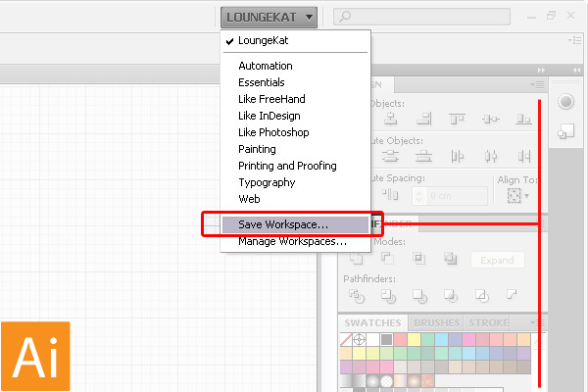Image resolution: width=588 pixels, height=392 pixels.
Task: Click Save Workspace... in the menu
Action: point(296,224)
